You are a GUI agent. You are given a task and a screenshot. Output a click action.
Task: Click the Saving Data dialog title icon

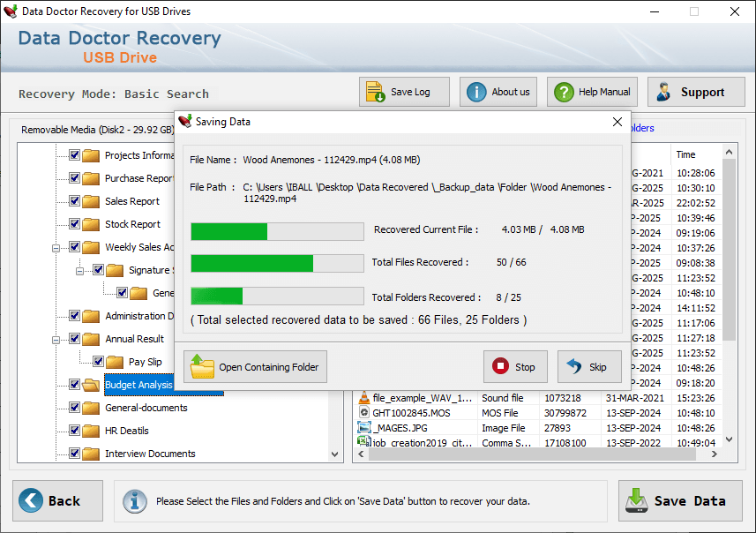[x=185, y=122]
